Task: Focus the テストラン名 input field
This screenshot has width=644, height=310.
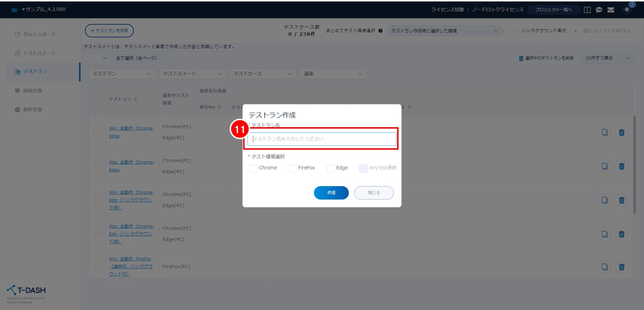Action: (322, 139)
